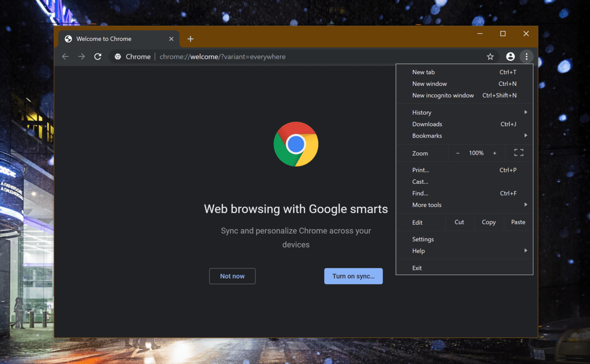Click the Turn on sync button

(x=353, y=276)
